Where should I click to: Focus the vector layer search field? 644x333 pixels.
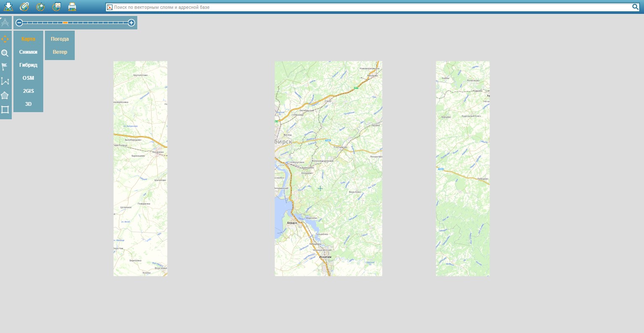(x=372, y=7)
